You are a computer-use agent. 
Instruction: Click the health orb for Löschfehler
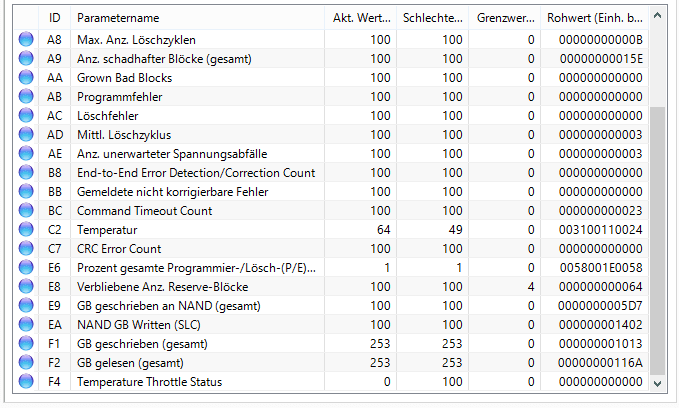click(26, 116)
